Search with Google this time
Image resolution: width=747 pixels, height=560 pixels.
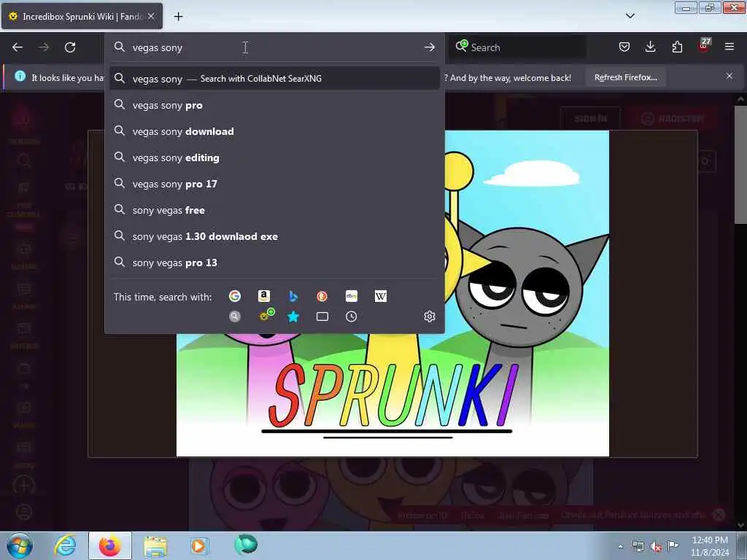[235, 296]
